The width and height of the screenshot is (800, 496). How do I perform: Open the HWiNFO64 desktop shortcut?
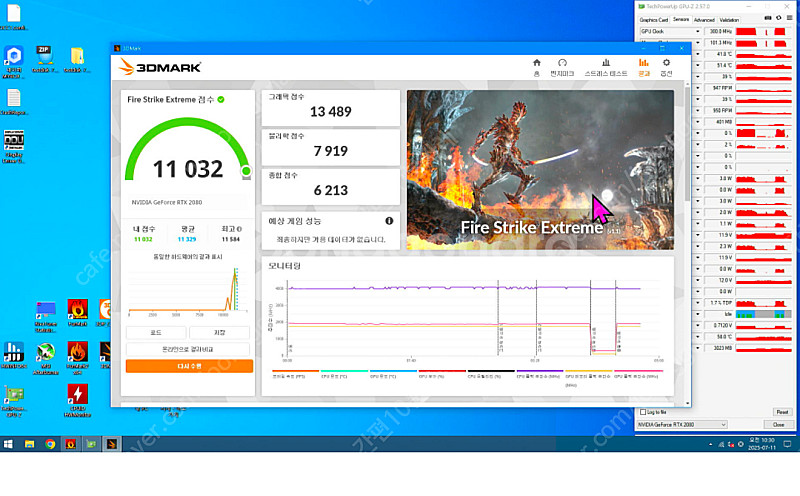(x=13, y=355)
